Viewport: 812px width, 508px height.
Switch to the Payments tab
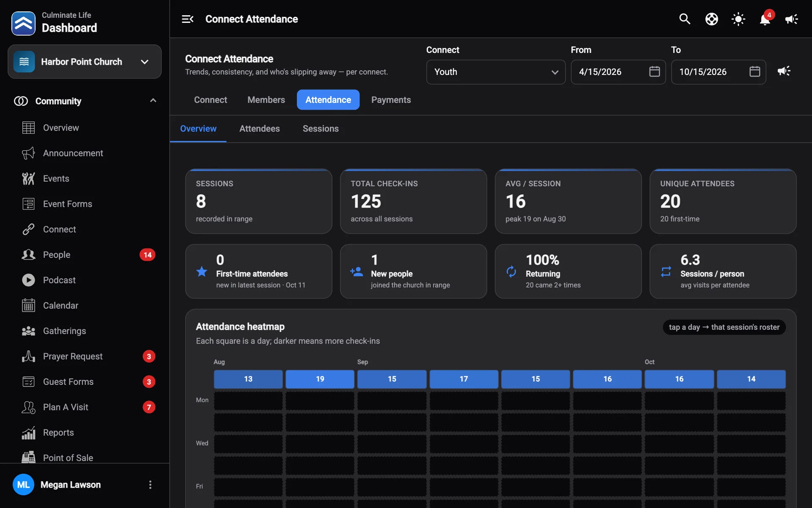pos(391,100)
